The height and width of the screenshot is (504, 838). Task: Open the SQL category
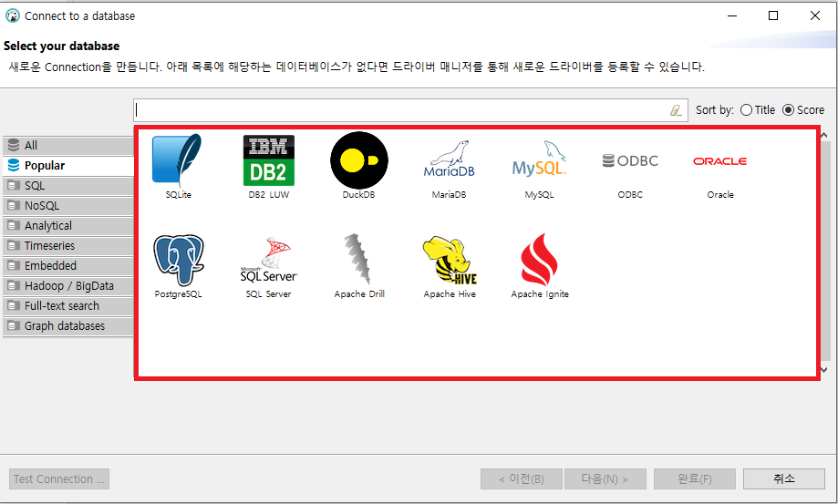(x=67, y=186)
